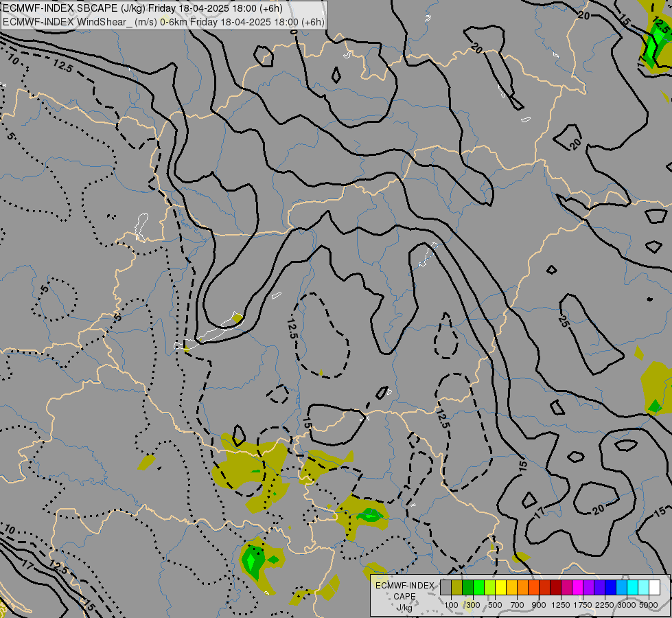Click the '2250' legend scale label
672x618 pixels.
605,605
